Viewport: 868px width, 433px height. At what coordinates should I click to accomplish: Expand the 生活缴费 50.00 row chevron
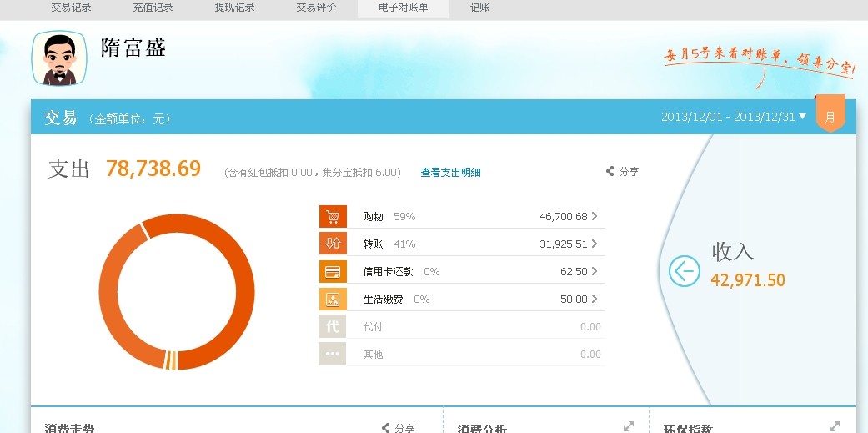pos(595,299)
